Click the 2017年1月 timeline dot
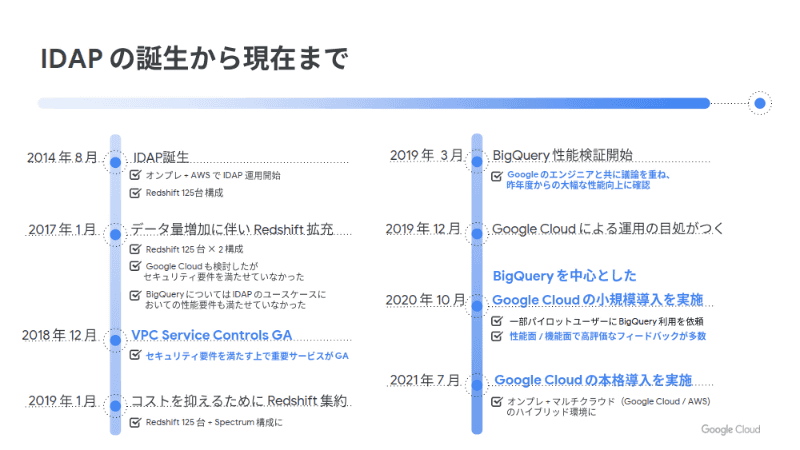Viewport: 800px width, 450px height. pyautogui.click(x=115, y=235)
